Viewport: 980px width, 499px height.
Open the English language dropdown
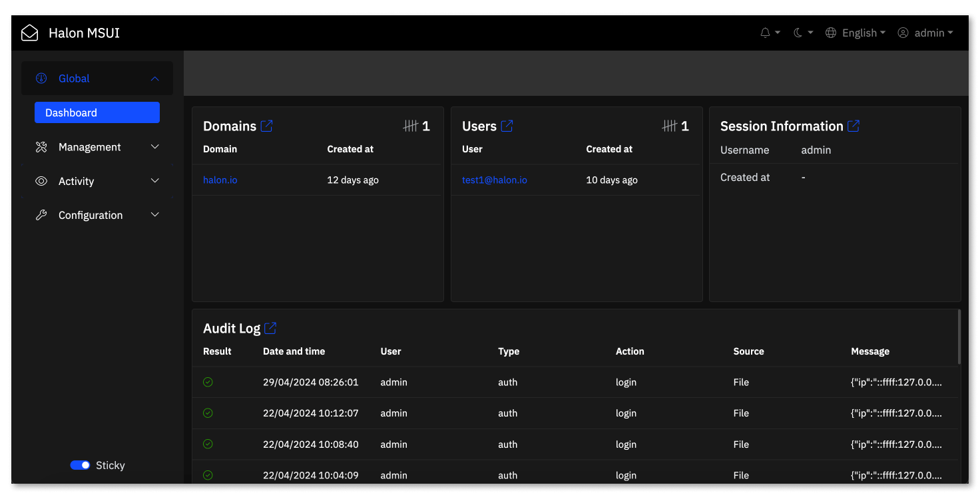(856, 33)
